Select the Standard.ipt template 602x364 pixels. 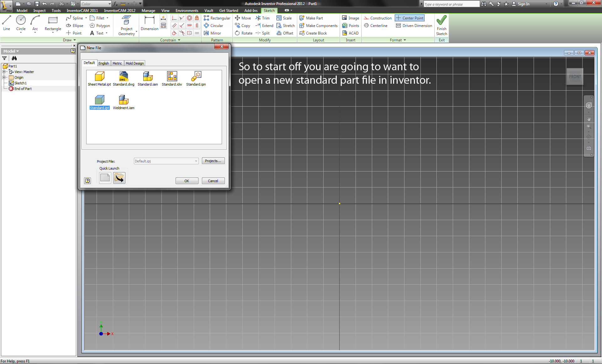100,102
